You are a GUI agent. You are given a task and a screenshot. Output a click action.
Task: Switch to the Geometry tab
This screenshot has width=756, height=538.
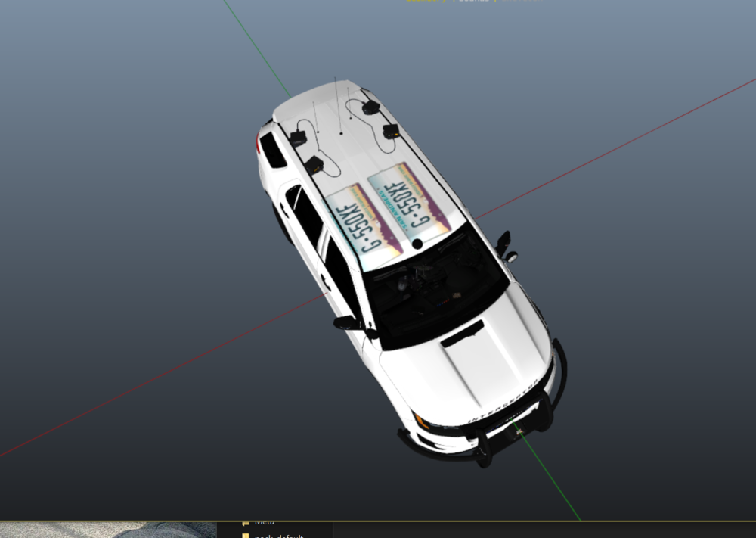point(426,3)
